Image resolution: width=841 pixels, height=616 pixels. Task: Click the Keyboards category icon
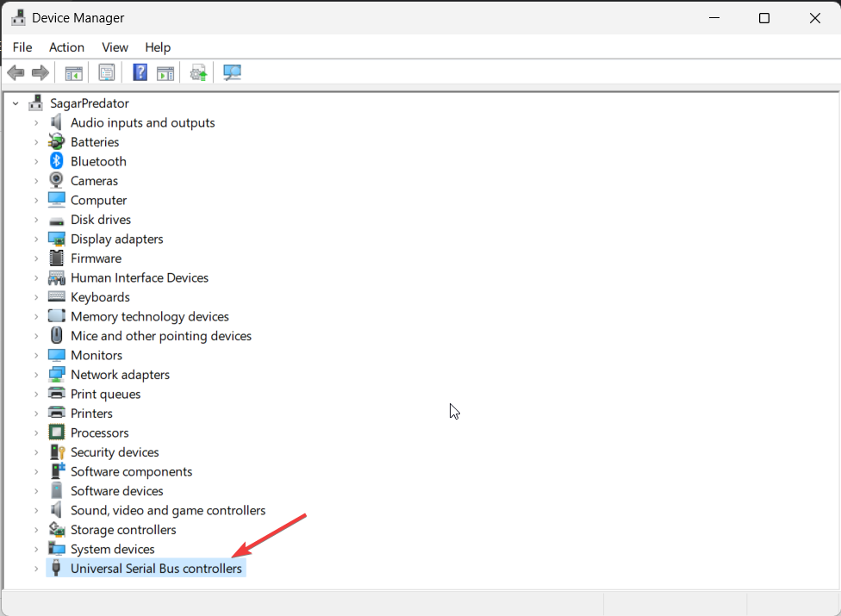[56, 296]
